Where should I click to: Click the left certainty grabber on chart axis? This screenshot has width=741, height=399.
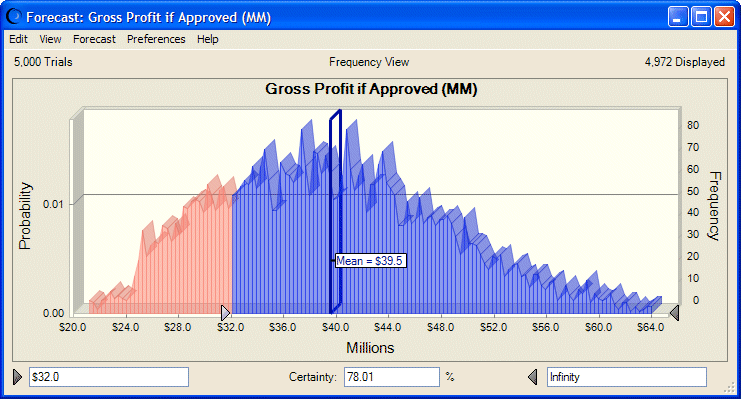[226, 312]
